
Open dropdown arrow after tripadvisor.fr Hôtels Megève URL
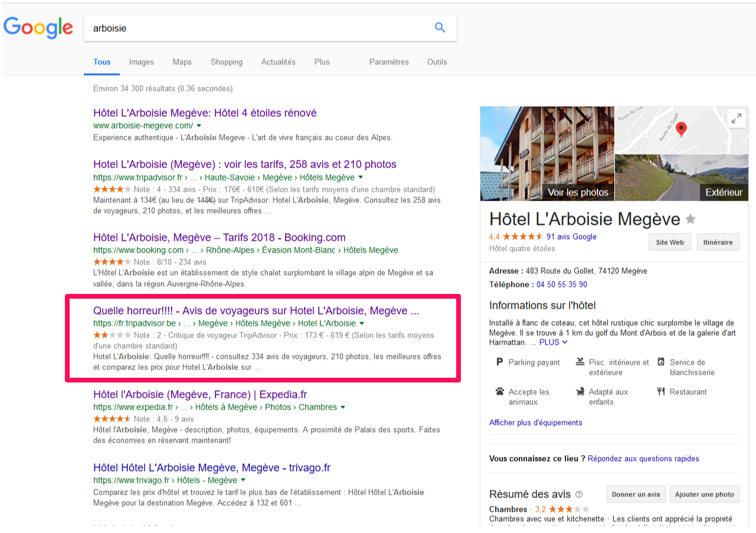coord(361,177)
